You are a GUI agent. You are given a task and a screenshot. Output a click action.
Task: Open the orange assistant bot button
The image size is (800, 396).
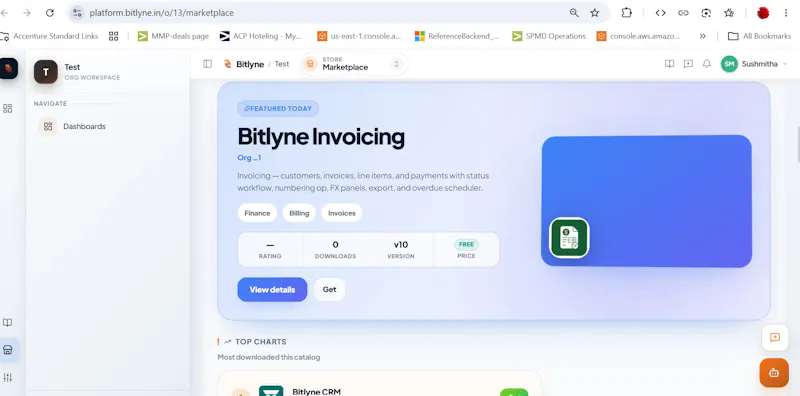coord(774,373)
